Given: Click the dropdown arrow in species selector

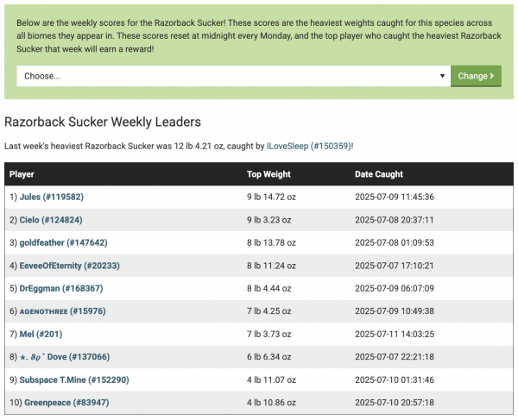Looking at the screenshot, I should [442, 76].
